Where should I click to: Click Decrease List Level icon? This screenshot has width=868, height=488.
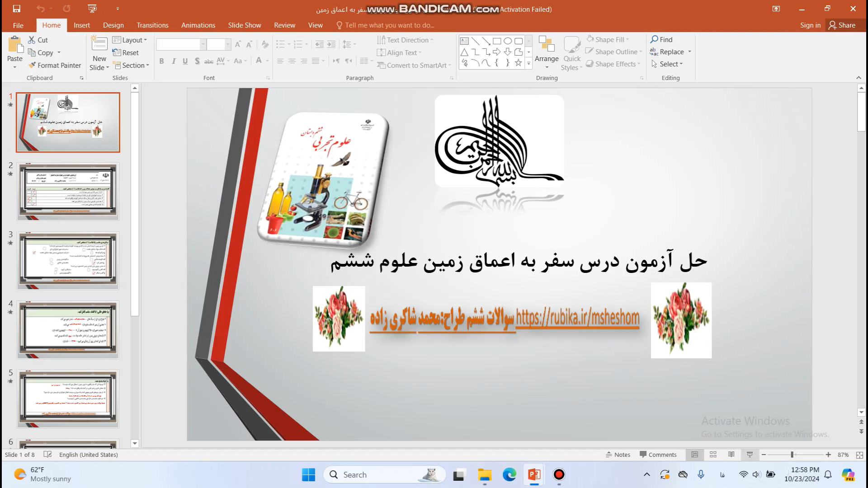tap(320, 44)
